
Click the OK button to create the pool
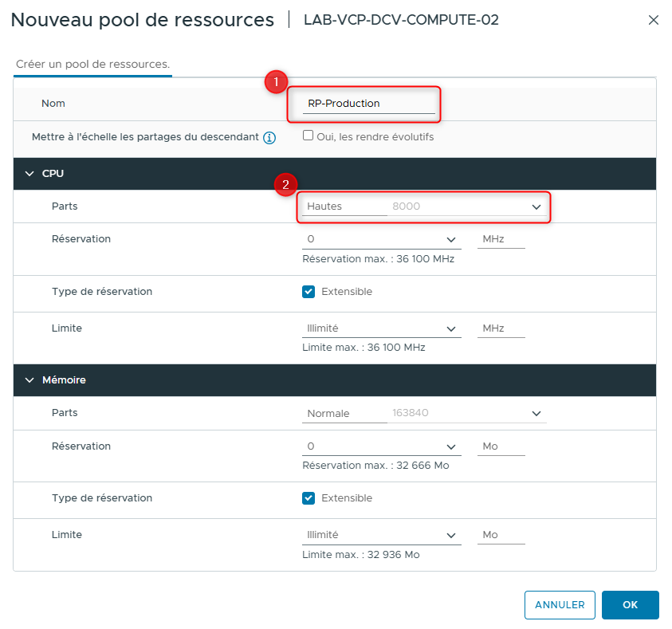point(630,604)
